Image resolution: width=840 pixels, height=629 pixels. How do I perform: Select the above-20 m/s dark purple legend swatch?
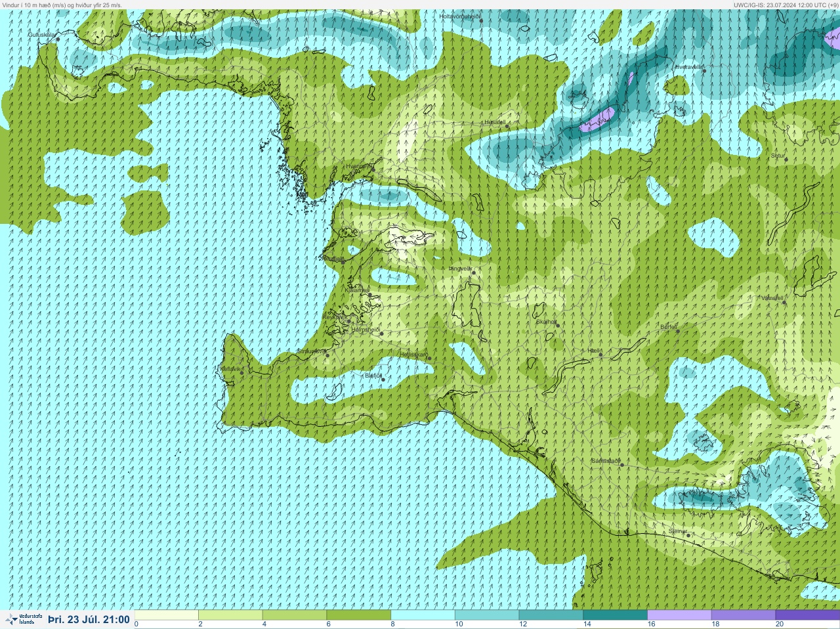(x=808, y=615)
